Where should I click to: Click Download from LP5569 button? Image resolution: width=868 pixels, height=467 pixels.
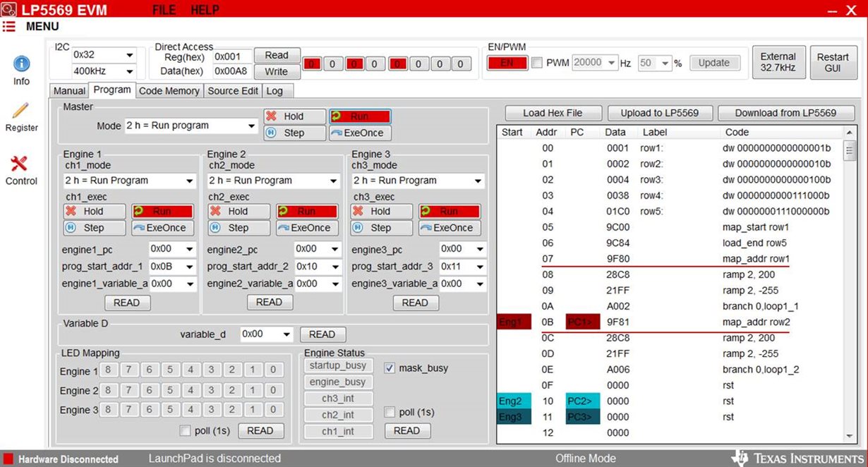(x=785, y=113)
